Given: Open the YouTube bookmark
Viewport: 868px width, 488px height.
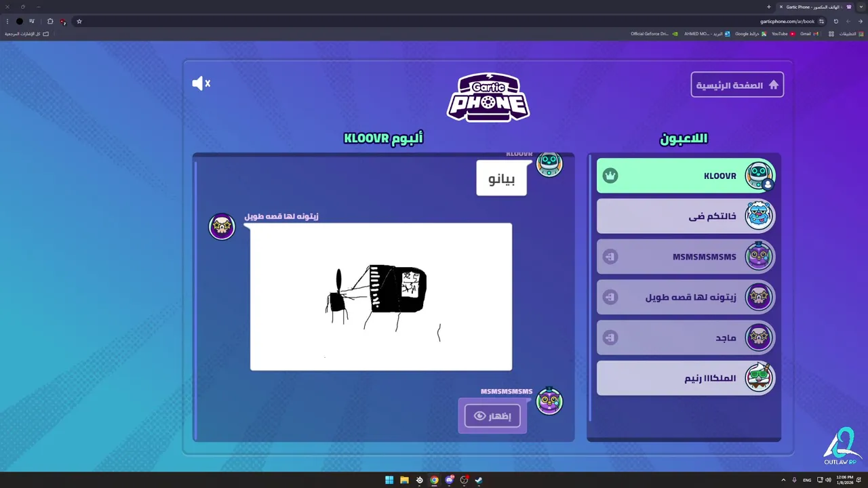Looking at the screenshot, I should pos(783,34).
